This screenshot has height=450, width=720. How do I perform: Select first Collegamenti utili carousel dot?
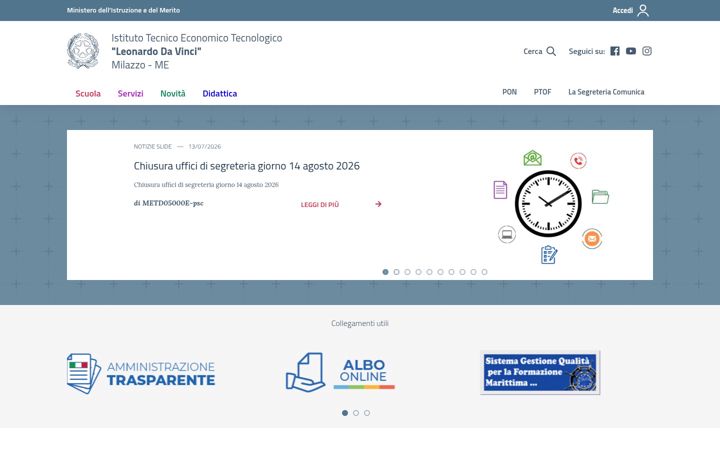(345, 413)
